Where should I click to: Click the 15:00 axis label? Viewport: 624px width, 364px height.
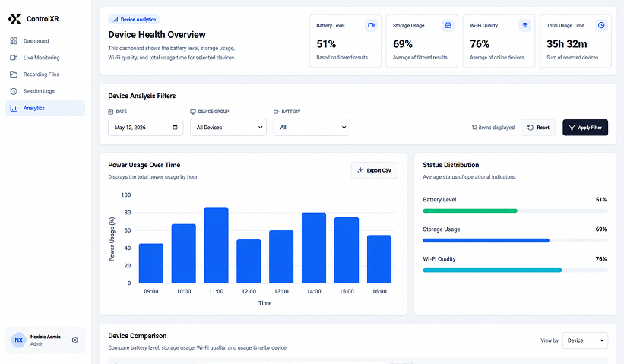point(347,292)
